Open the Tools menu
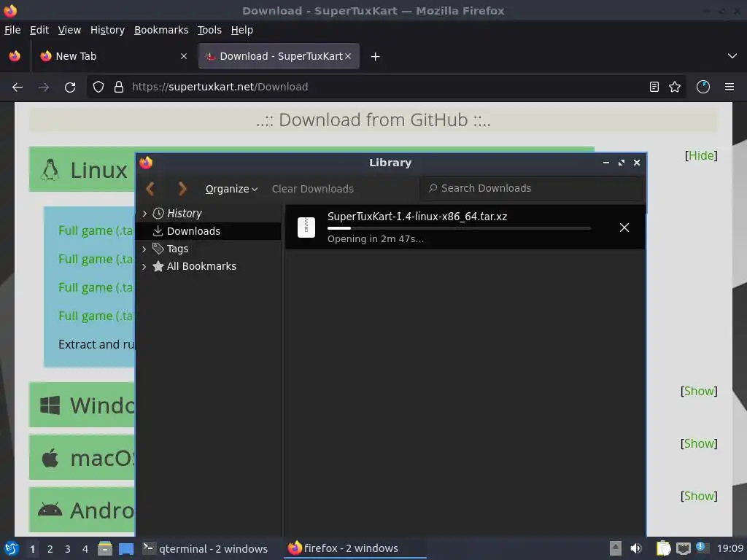The width and height of the screenshot is (747, 560). (209, 30)
